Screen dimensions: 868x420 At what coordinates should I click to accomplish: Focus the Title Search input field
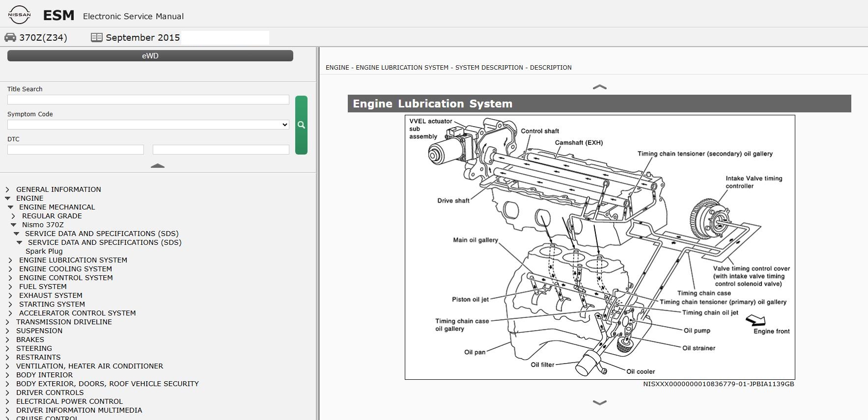click(x=148, y=100)
